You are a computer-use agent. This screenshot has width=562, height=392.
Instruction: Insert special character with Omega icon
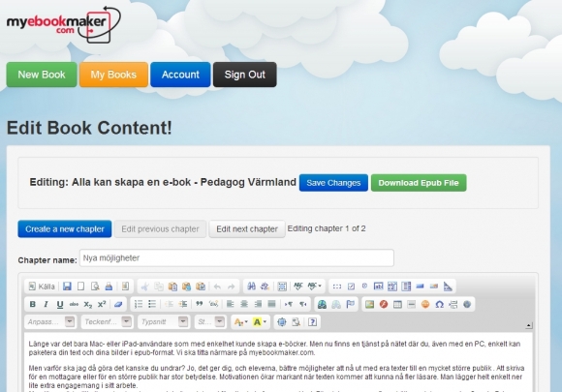pyautogui.click(x=439, y=304)
